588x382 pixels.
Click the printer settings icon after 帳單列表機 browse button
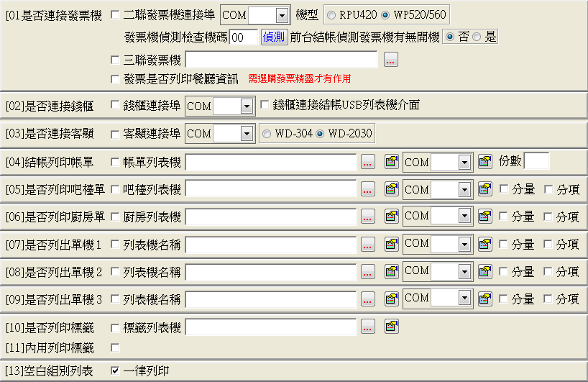point(391,163)
